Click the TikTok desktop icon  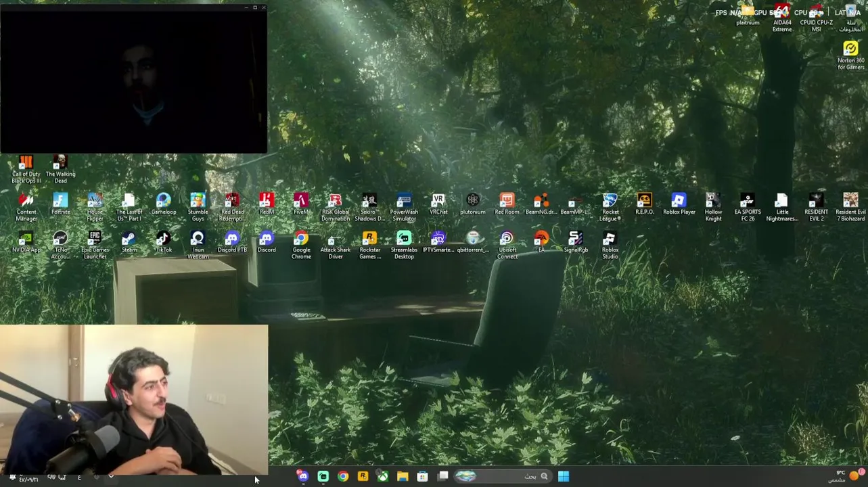(x=163, y=242)
